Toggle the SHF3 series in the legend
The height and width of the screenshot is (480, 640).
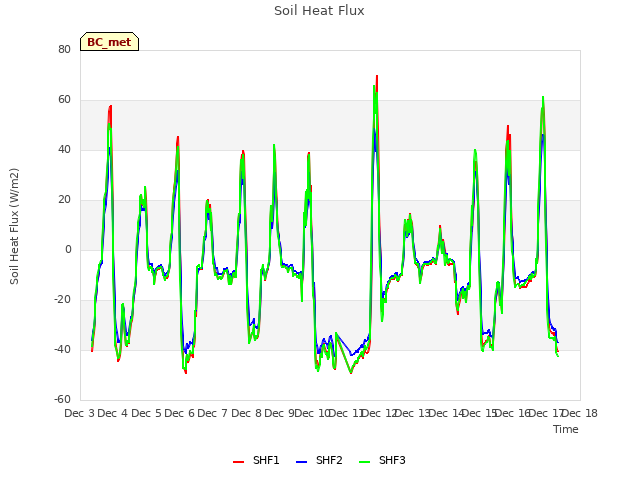[382, 460]
